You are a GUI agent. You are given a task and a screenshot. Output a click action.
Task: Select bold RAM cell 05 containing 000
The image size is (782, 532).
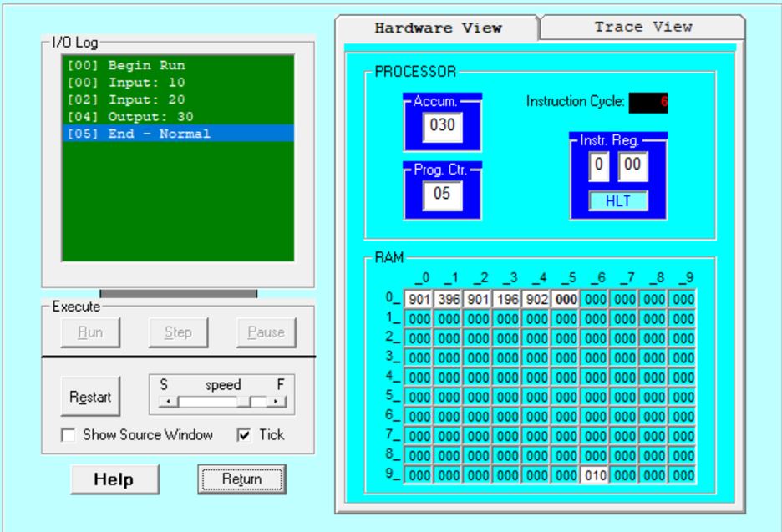click(566, 299)
